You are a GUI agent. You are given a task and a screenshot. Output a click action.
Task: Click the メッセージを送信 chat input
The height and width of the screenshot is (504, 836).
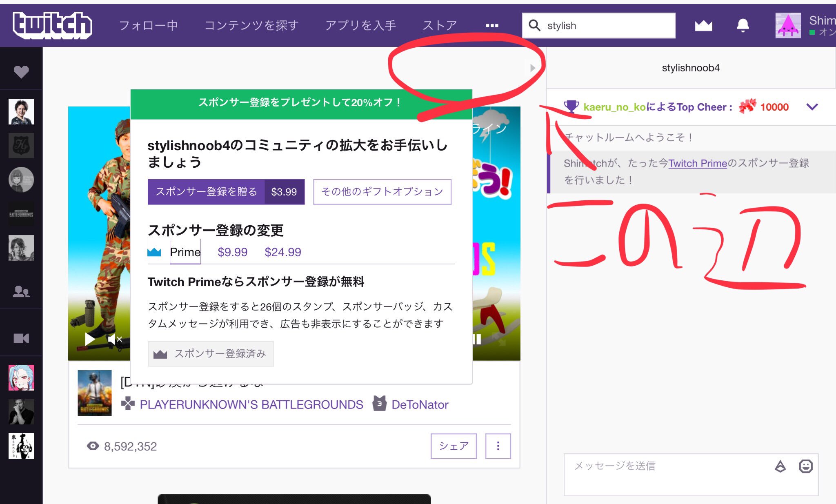coord(691,475)
